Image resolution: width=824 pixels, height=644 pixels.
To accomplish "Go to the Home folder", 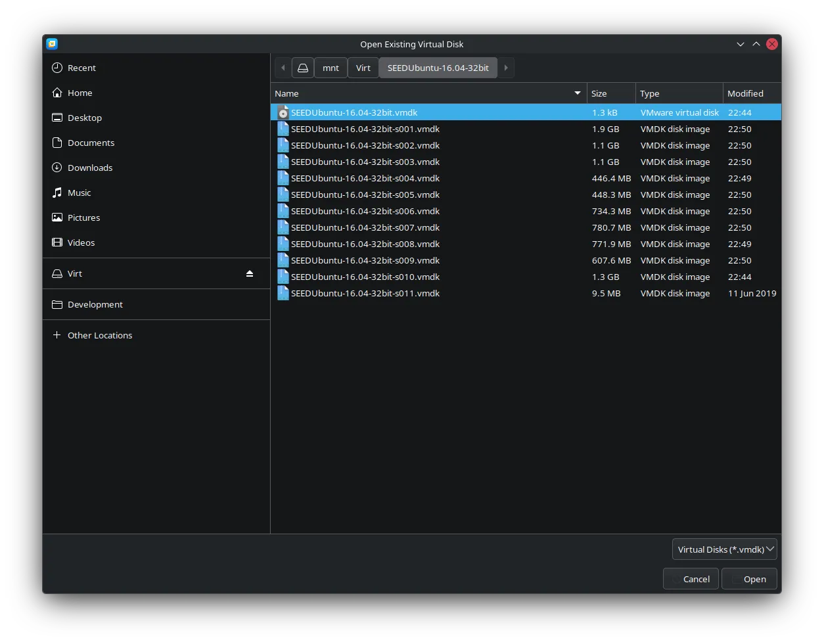I will pyautogui.click(x=156, y=93).
